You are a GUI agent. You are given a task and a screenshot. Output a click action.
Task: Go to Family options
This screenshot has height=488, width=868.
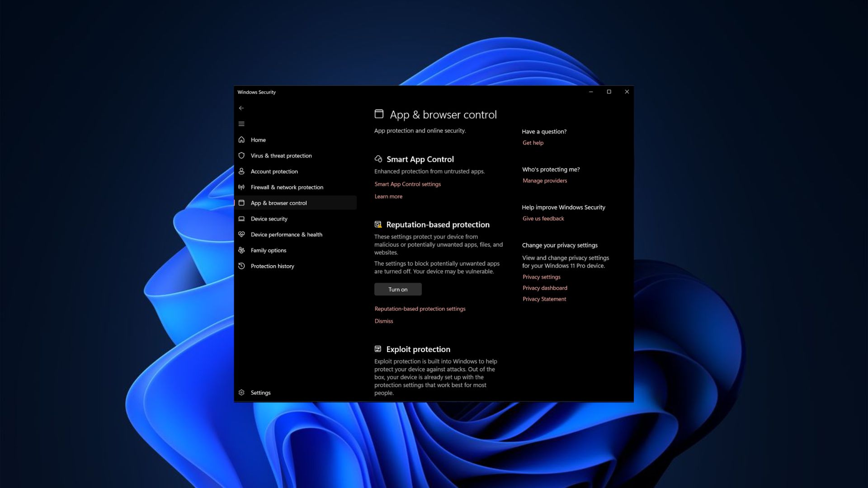[x=296, y=250]
